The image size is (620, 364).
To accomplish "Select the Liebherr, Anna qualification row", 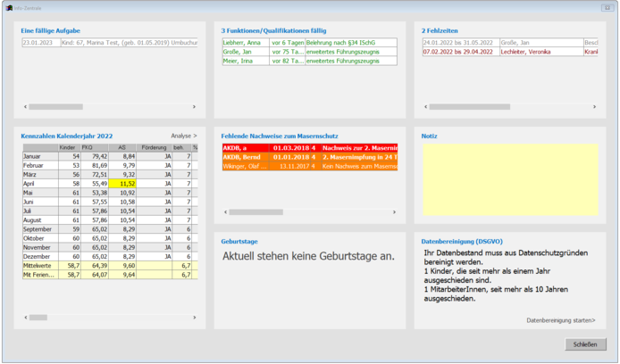I will pyautogui.click(x=309, y=42).
